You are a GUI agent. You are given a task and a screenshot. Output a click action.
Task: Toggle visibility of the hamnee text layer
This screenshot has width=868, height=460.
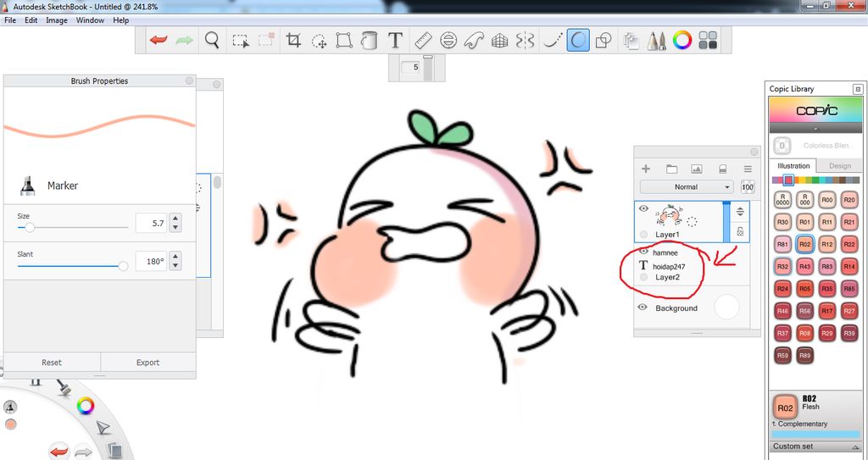(x=643, y=252)
